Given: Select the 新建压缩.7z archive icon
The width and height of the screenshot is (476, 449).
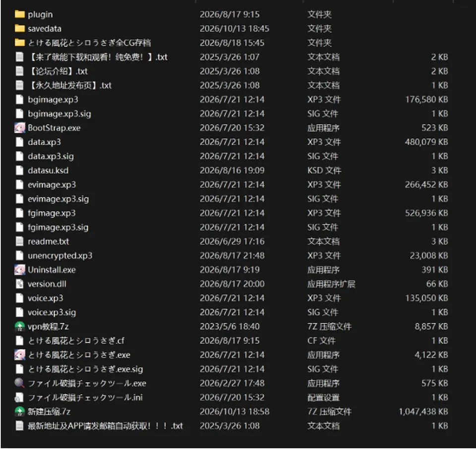Looking at the screenshot, I should tap(20, 412).
